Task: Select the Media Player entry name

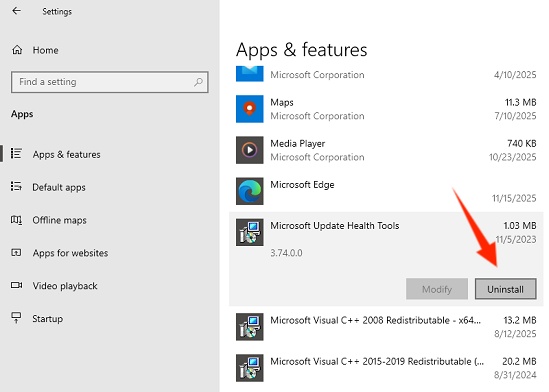Action: pyautogui.click(x=298, y=144)
